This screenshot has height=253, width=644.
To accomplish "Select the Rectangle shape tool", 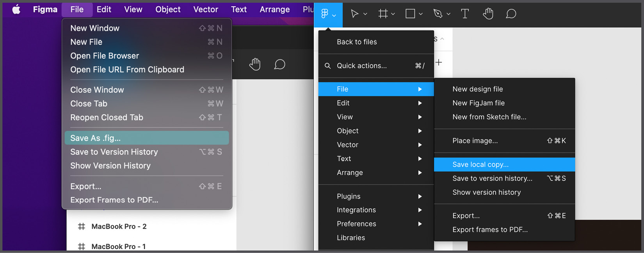I will pos(410,14).
